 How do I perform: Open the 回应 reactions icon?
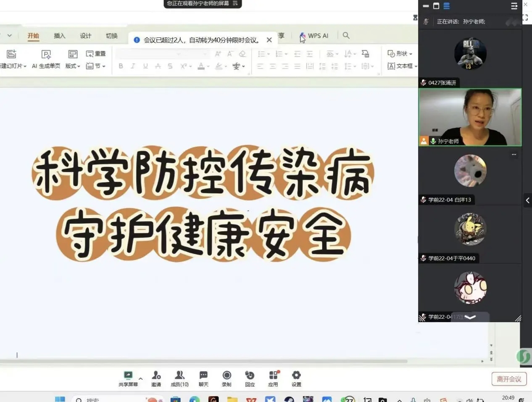pyautogui.click(x=250, y=376)
